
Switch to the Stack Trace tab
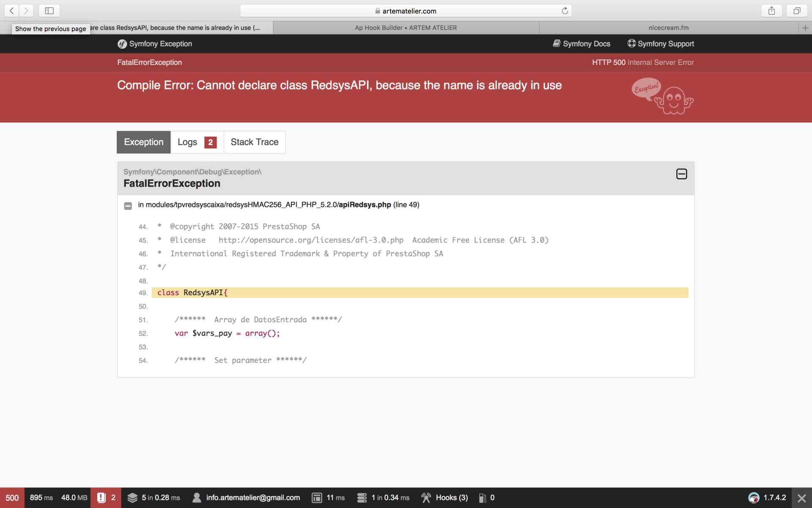(x=254, y=142)
